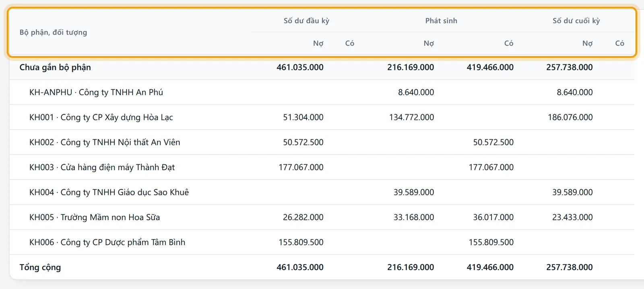Select the "Số dư cuối kỳ" header
Viewport: 644px width, 289px height.
pyautogui.click(x=576, y=21)
